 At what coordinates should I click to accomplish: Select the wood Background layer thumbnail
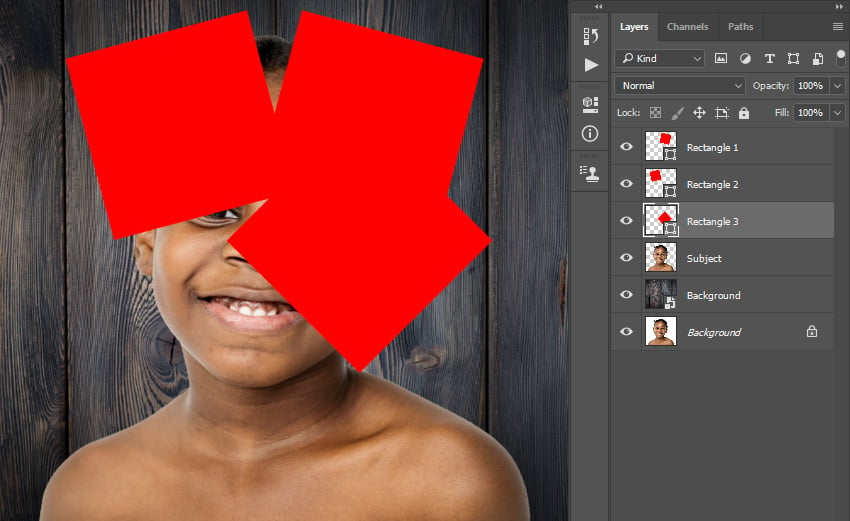coord(660,294)
